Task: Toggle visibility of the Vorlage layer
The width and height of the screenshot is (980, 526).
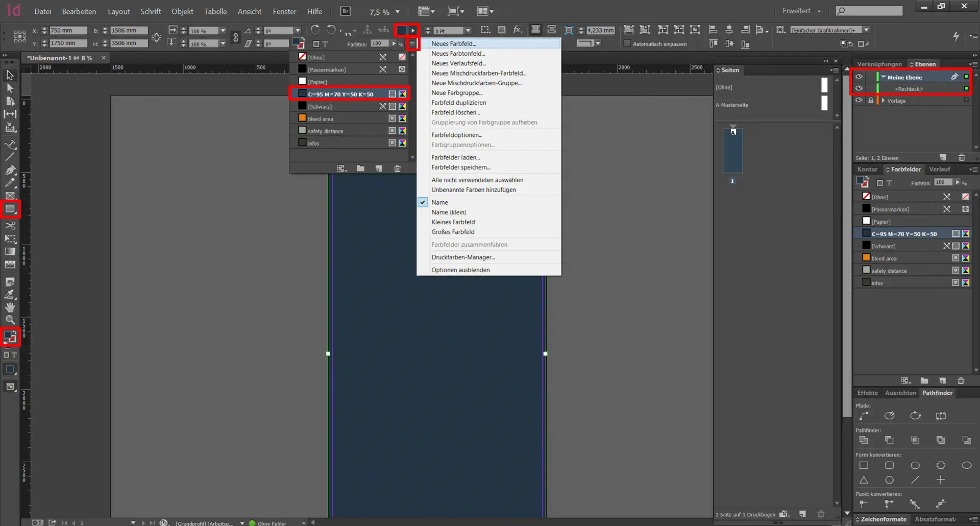Action: pos(859,101)
